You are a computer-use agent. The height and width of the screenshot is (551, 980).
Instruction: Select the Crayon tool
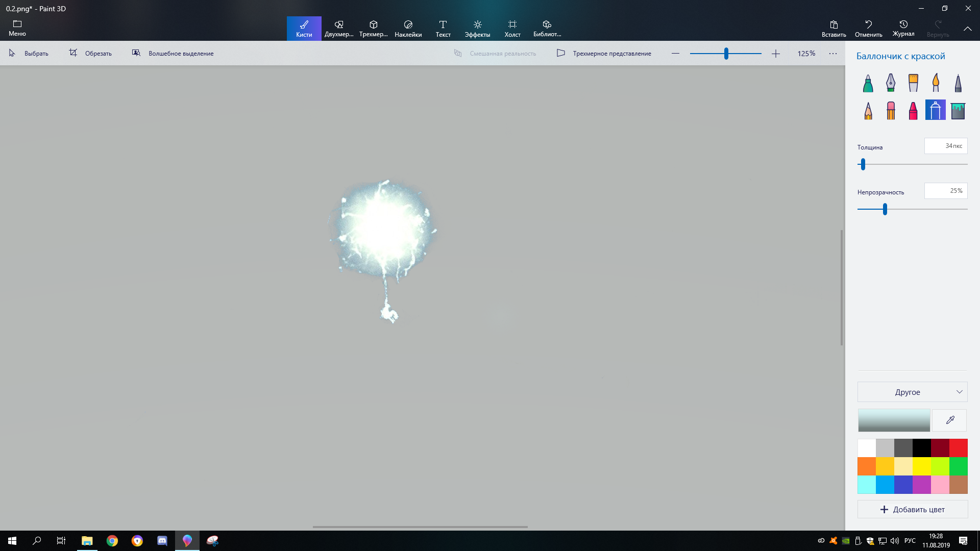pyautogui.click(x=913, y=110)
